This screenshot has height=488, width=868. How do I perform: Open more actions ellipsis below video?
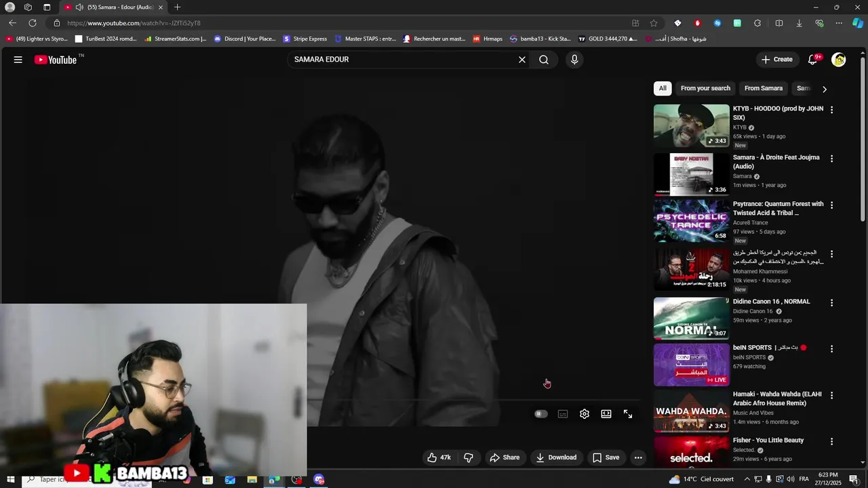638,457
